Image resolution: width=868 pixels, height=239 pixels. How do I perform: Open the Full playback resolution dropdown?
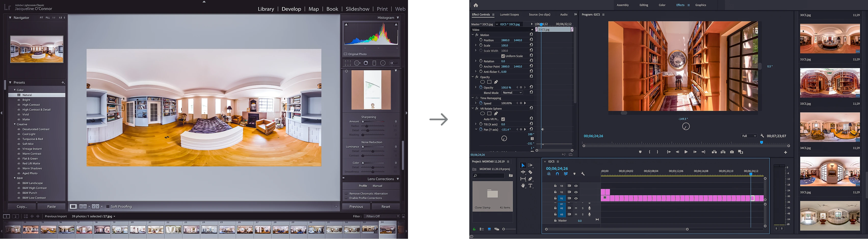tap(749, 136)
